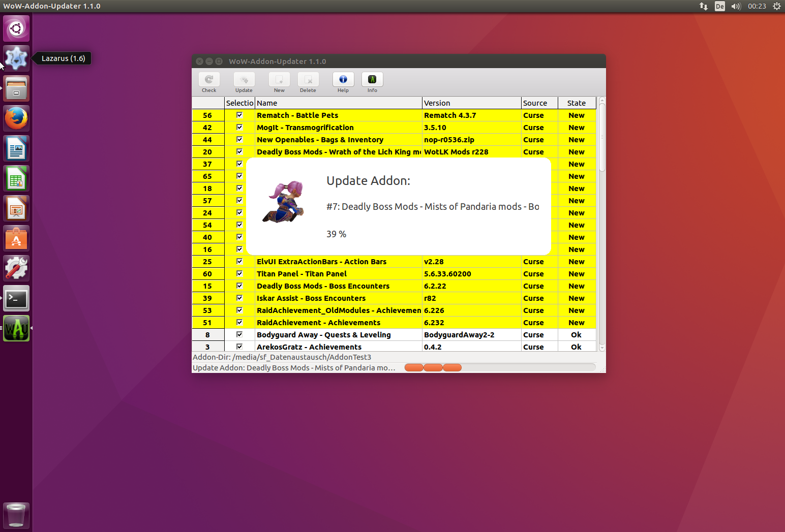Click the scrollbar up arrow
785x532 pixels.
coord(602,100)
